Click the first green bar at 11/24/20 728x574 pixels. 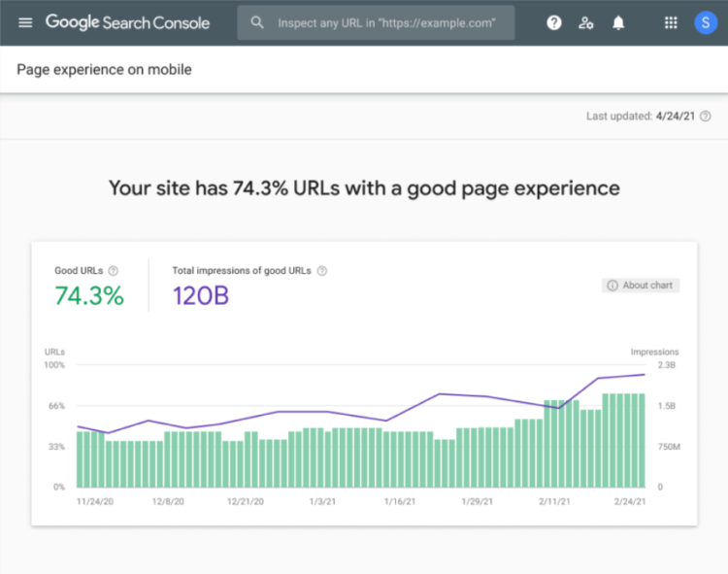81,459
